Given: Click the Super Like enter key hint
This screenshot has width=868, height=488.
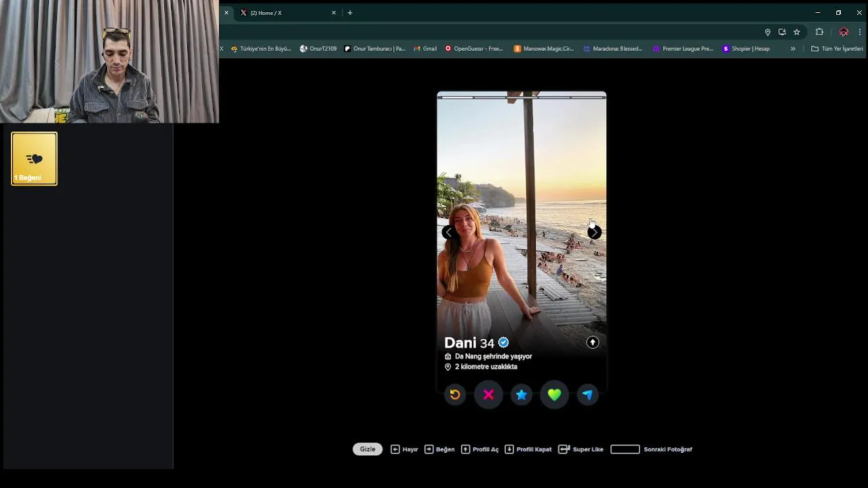Looking at the screenshot, I should tap(580, 449).
